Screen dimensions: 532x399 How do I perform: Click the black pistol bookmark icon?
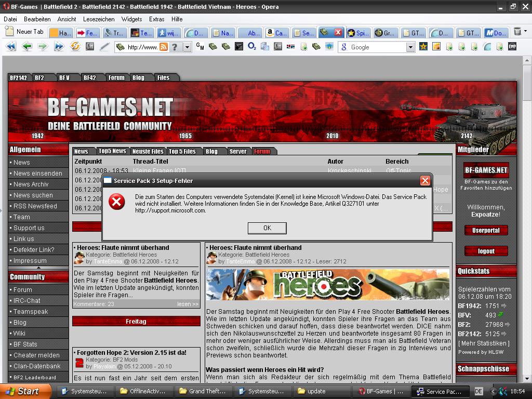239,46
